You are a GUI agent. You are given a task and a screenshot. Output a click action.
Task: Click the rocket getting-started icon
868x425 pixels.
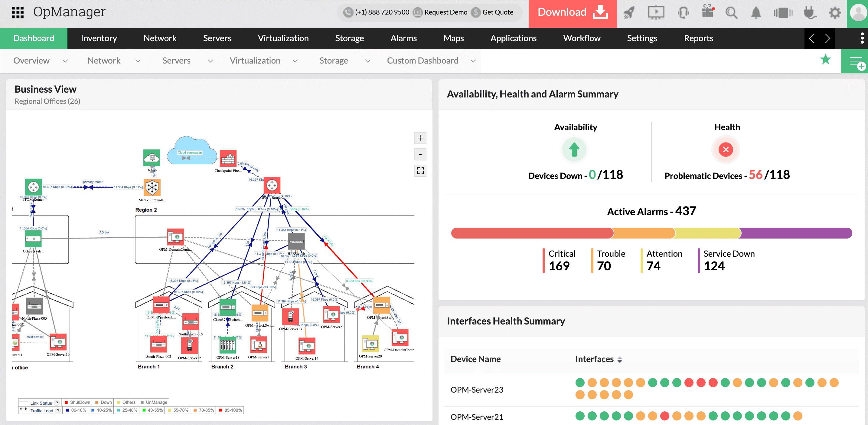pyautogui.click(x=629, y=12)
